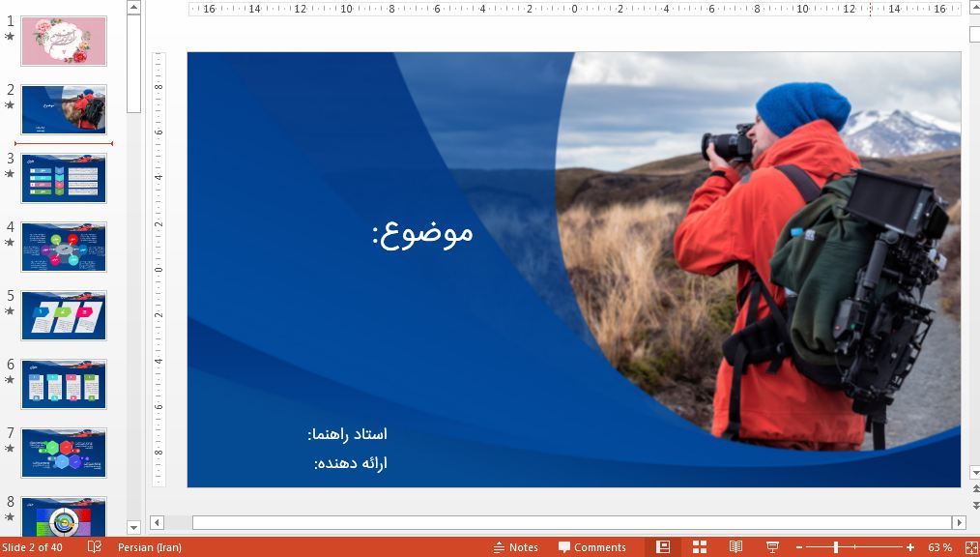
Task: Switch to Normal view in status bar
Action: [x=663, y=547]
